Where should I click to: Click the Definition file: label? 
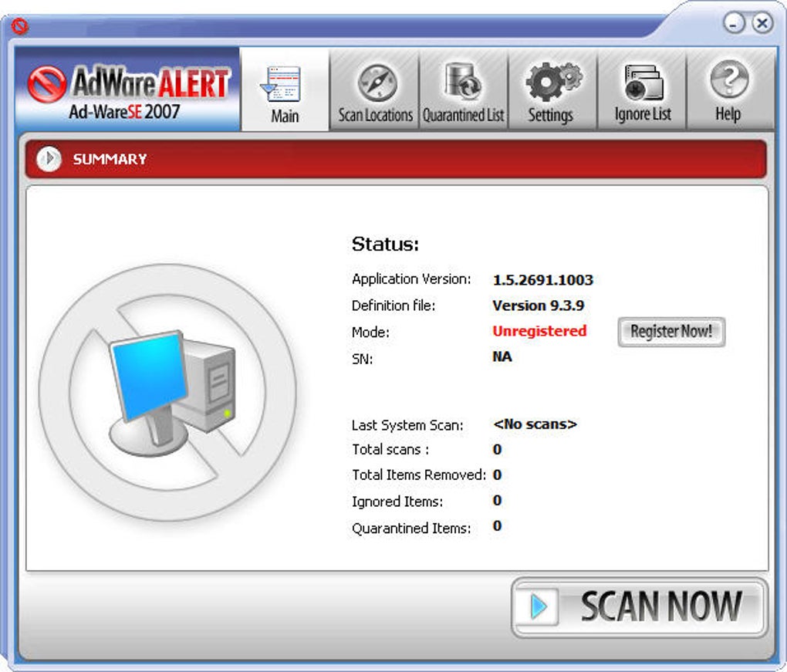tap(393, 306)
